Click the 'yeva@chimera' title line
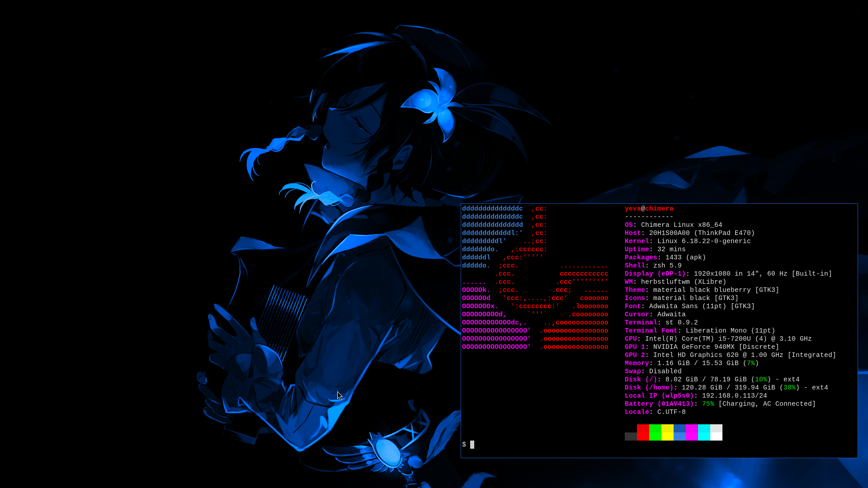The image size is (868, 488). coord(649,209)
